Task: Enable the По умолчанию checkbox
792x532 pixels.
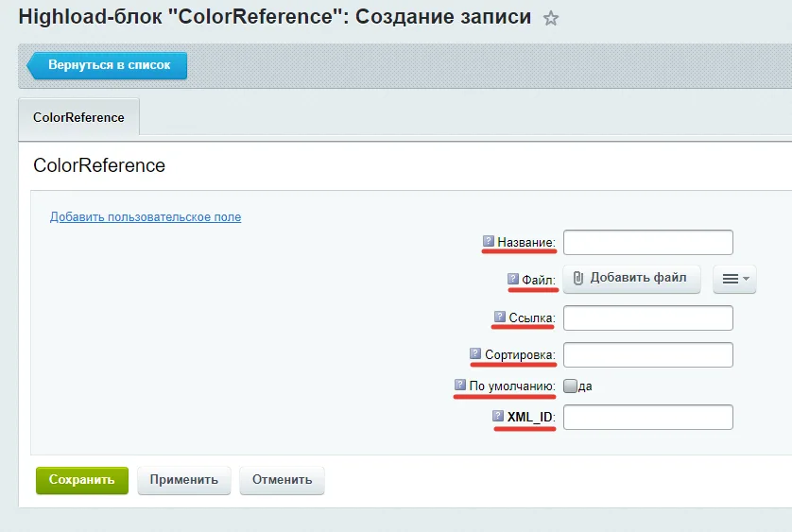Action: (x=570, y=386)
